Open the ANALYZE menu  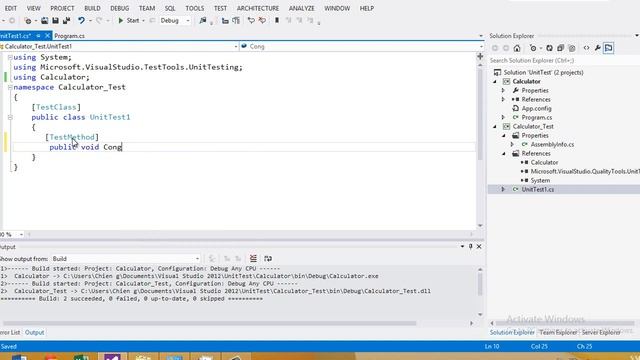(x=302, y=8)
